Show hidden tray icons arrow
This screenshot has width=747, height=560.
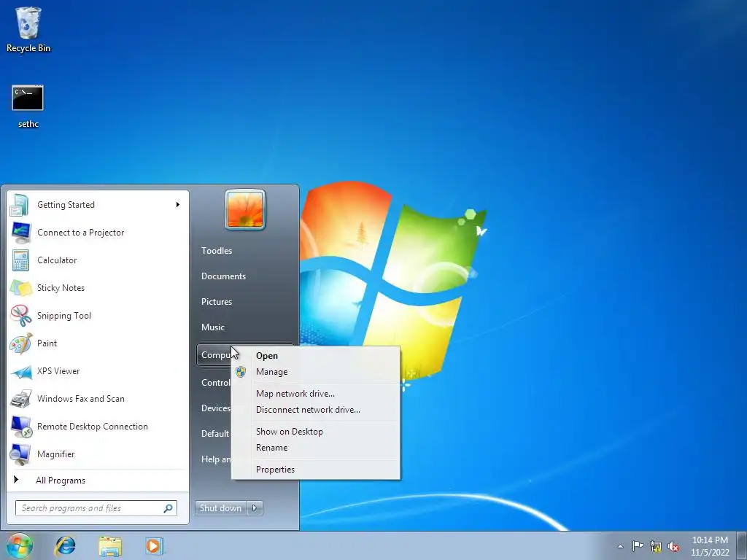point(620,546)
